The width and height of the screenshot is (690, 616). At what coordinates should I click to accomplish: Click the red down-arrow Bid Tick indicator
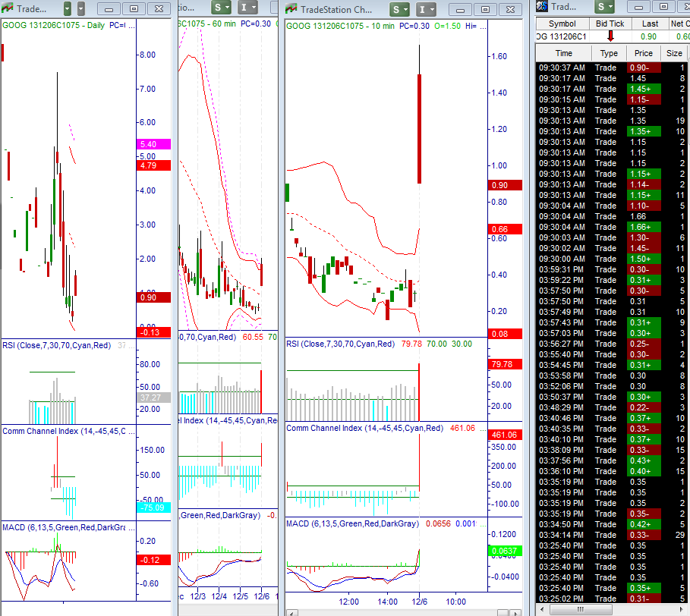pos(610,36)
